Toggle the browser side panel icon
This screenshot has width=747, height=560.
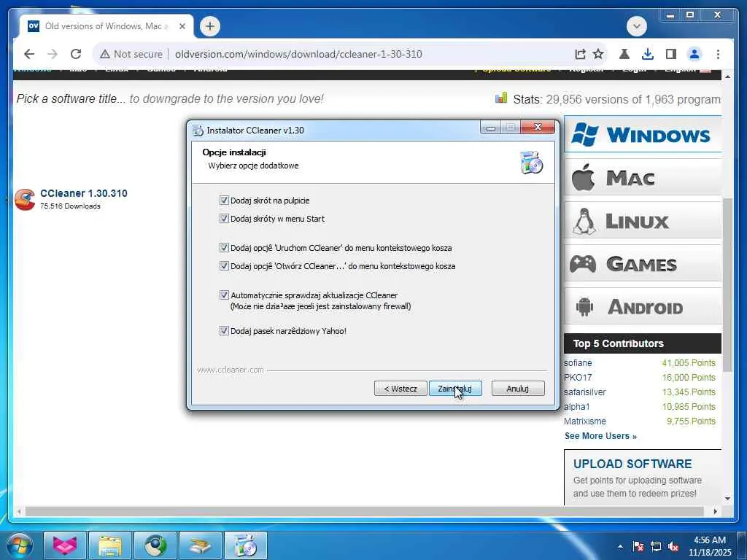click(671, 54)
